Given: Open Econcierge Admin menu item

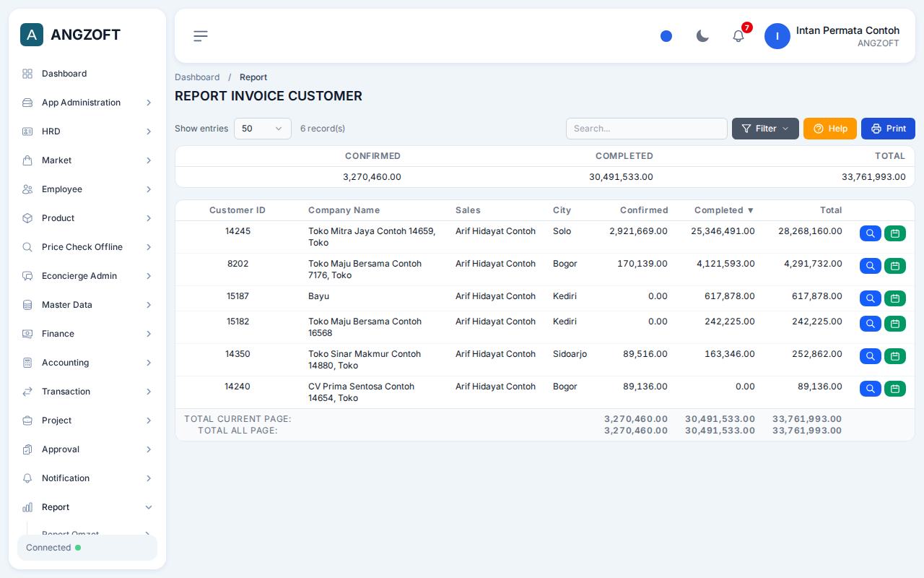Looking at the screenshot, I should click(x=87, y=276).
